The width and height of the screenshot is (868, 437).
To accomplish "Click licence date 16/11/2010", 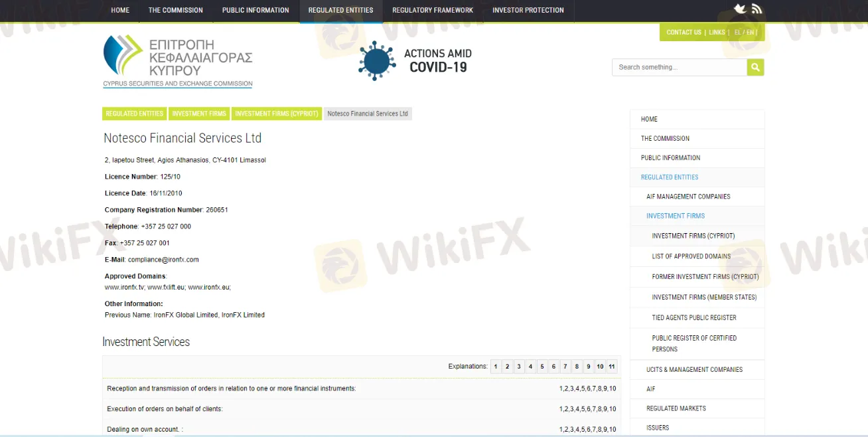I will point(166,193).
